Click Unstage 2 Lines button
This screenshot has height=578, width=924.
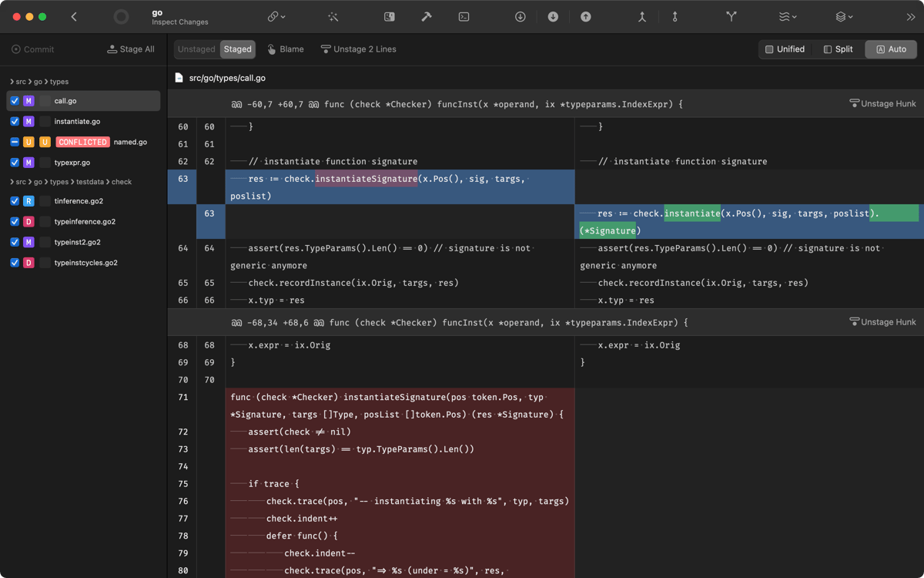[x=359, y=49]
